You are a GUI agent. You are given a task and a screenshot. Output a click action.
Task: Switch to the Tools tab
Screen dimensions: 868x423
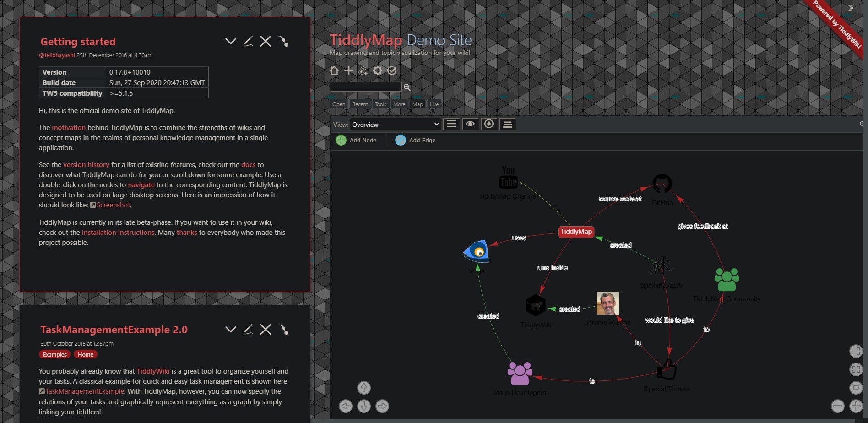380,104
